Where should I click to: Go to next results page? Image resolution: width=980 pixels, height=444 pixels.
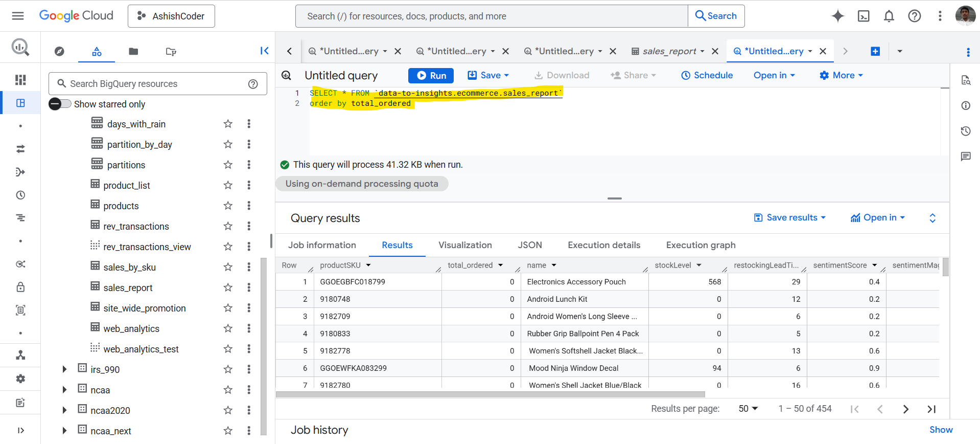point(905,409)
